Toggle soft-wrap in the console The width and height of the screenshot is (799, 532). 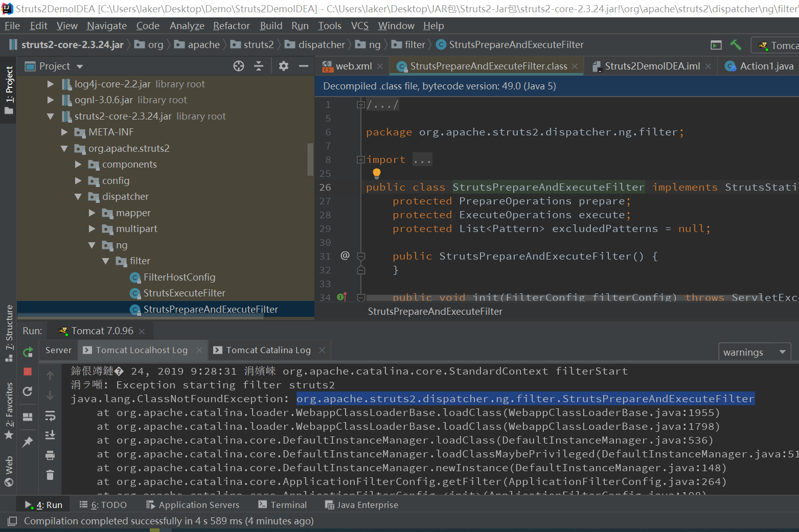point(50,415)
